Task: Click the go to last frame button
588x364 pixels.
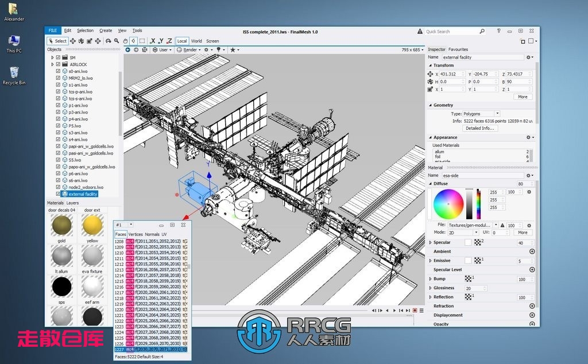Action: (408, 311)
